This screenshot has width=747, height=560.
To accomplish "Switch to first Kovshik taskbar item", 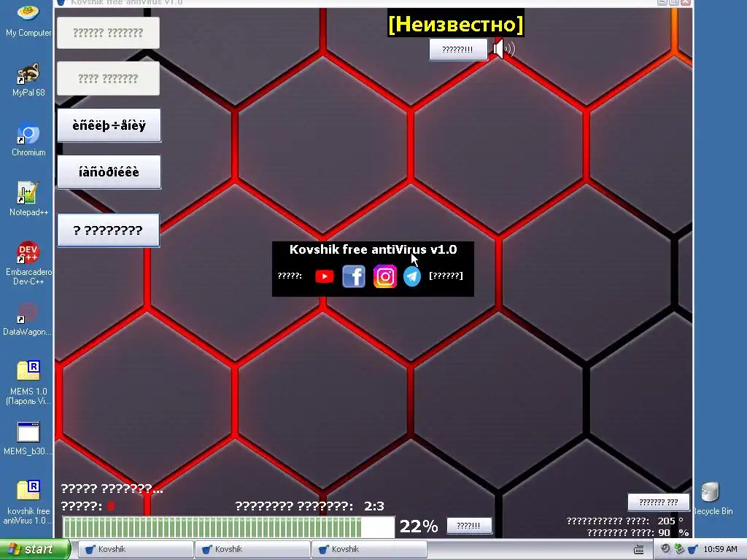I will click(135, 550).
